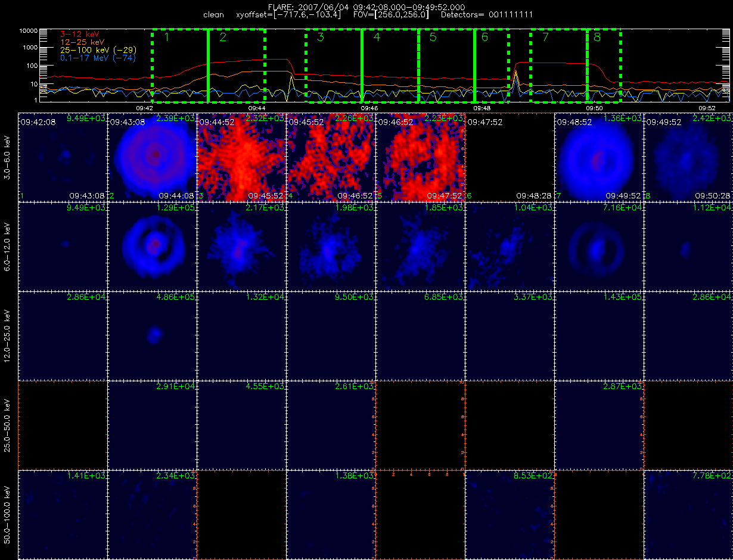Open 3-6 keV image starting 09:45:52
Viewport: 733px width, 560px height.
[331, 157]
